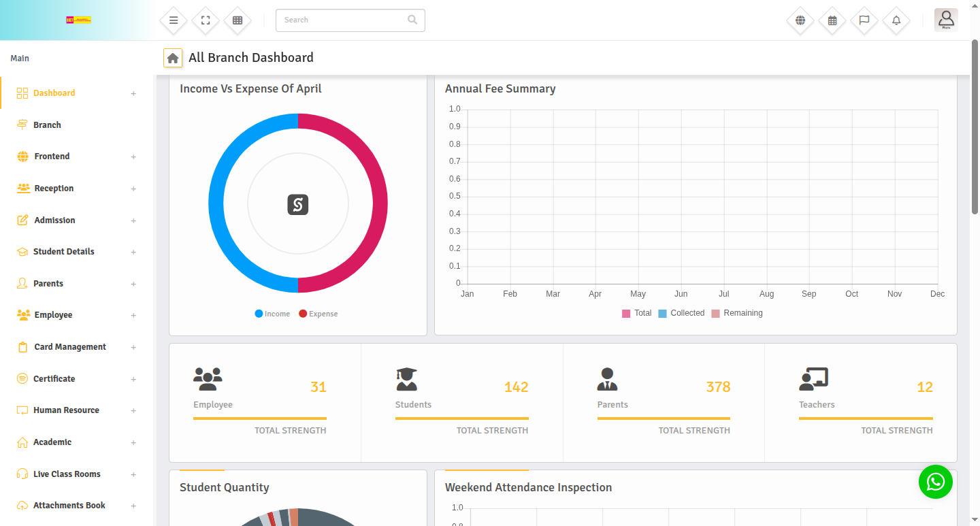The height and width of the screenshot is (526, 980).
Task: Open the notifications bell icon
Action: [896, 20]
